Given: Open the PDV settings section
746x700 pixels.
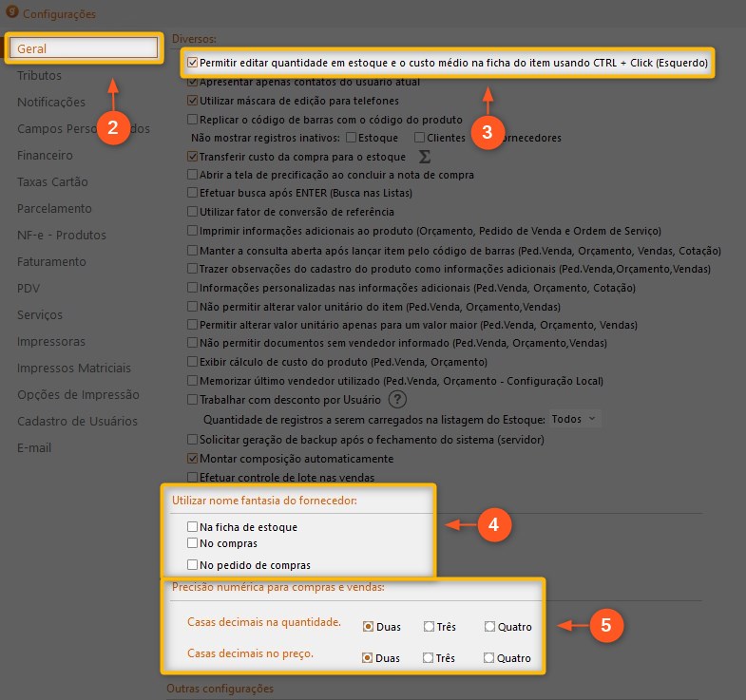Looking at the screenshot, I should click(x=30, y=288).
